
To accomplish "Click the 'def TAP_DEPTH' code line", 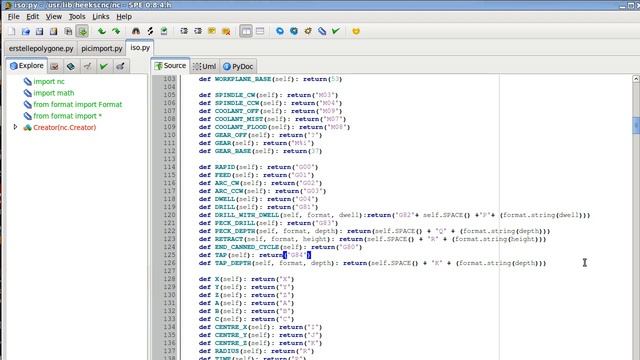I will [372, 263].
